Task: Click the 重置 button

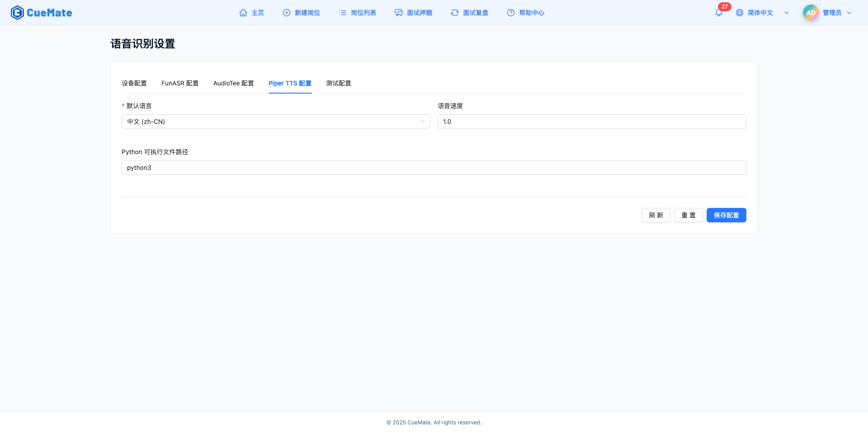Action: click(688, 215)
